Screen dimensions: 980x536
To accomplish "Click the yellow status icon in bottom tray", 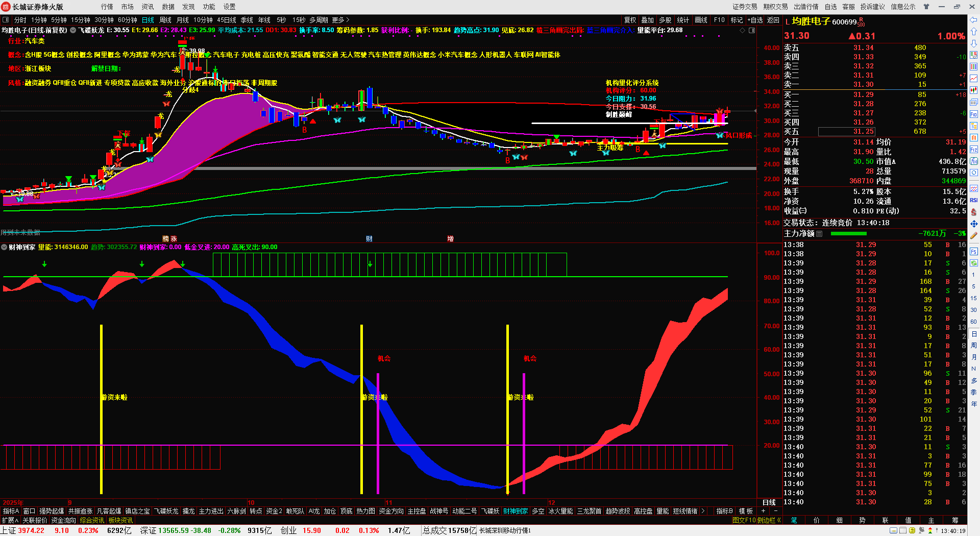I will (912, 531).
